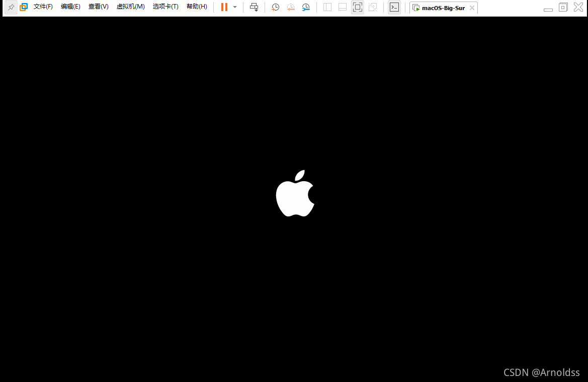Open the snapshot manager icon
Screen dimensions: 588x382
(x=306, y=7)
